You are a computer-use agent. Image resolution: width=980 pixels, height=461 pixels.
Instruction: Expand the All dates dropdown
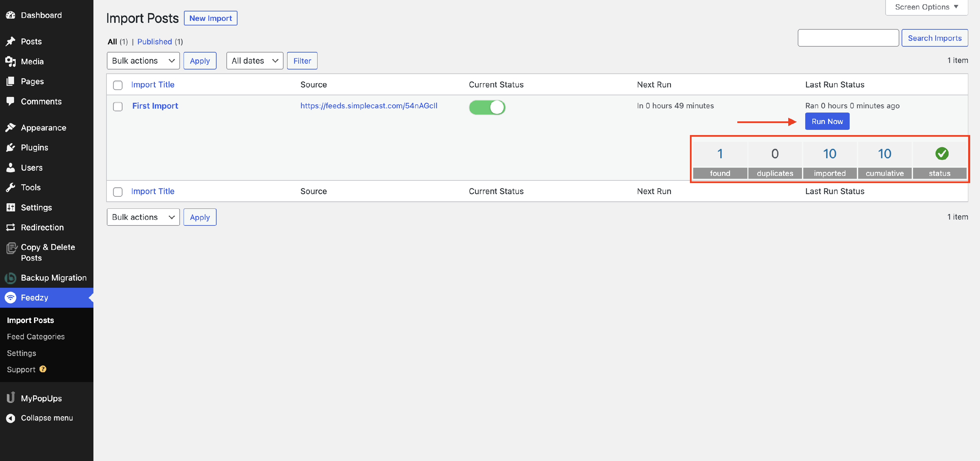pyautogui.click(x=254, y=61)
